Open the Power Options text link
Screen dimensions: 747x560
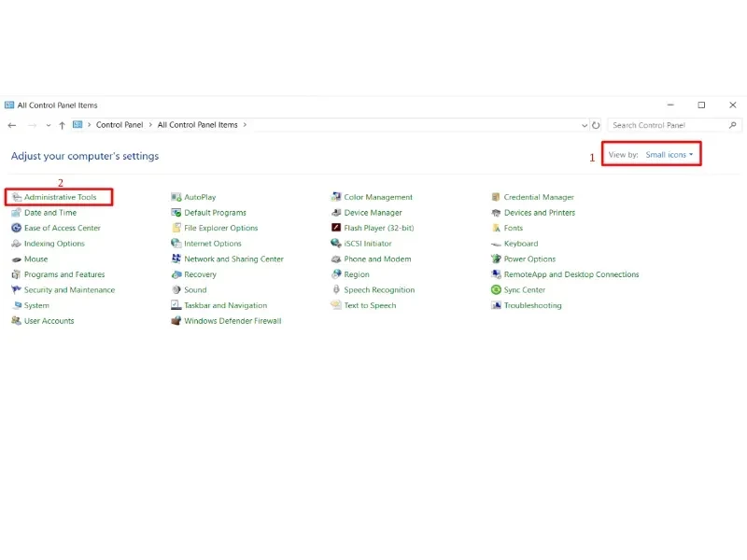tap(529, 259)
